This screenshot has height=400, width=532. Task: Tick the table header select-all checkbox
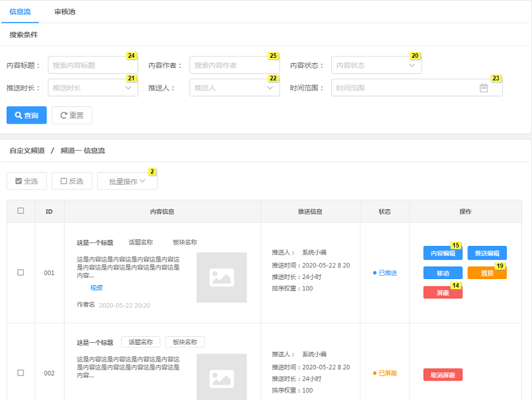[x=21, y=211]
